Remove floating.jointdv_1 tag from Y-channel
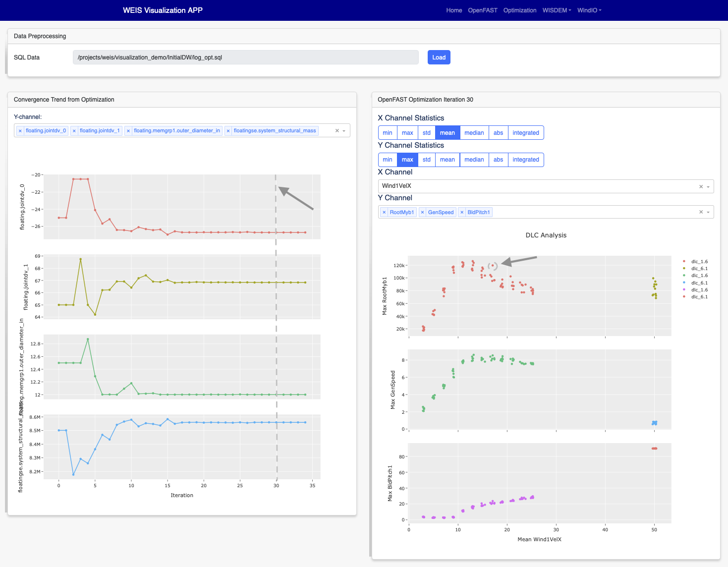The width and height of the screenshot is (728, 567). tap(74, 131)
